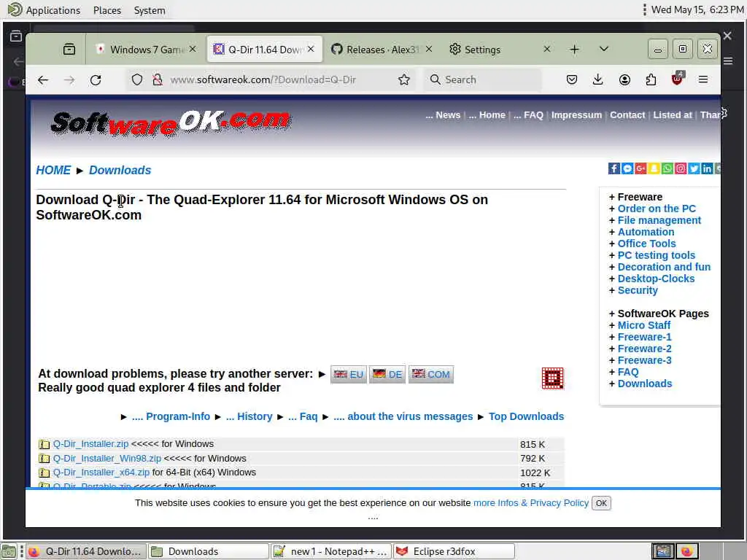Share via LinkedIn icon
747x560 pixels.
coord(708,168)
